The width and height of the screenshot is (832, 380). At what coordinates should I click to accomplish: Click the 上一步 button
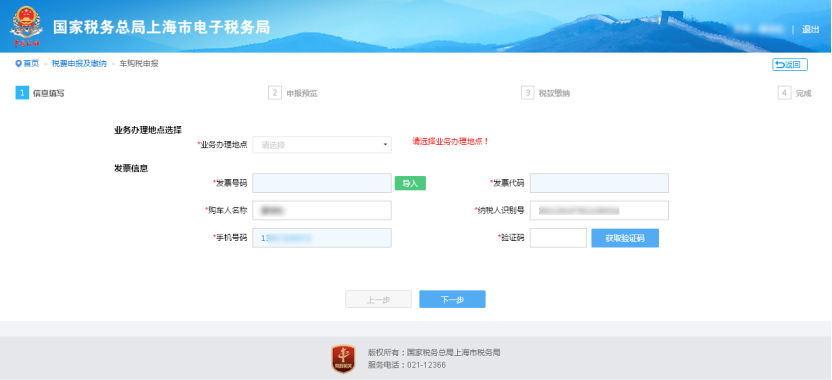[378, 299]
